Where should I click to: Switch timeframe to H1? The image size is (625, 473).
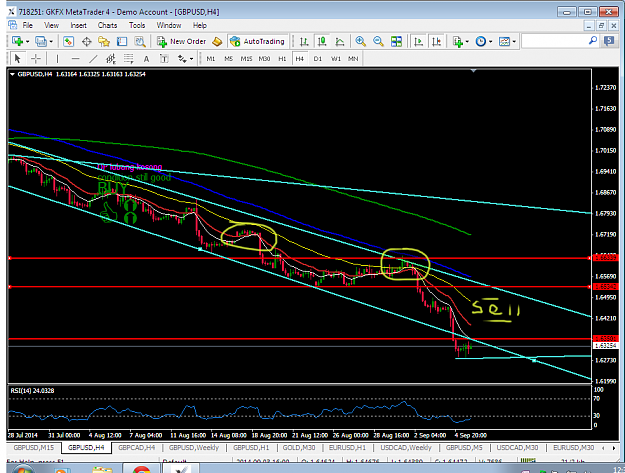click(282, 59)
